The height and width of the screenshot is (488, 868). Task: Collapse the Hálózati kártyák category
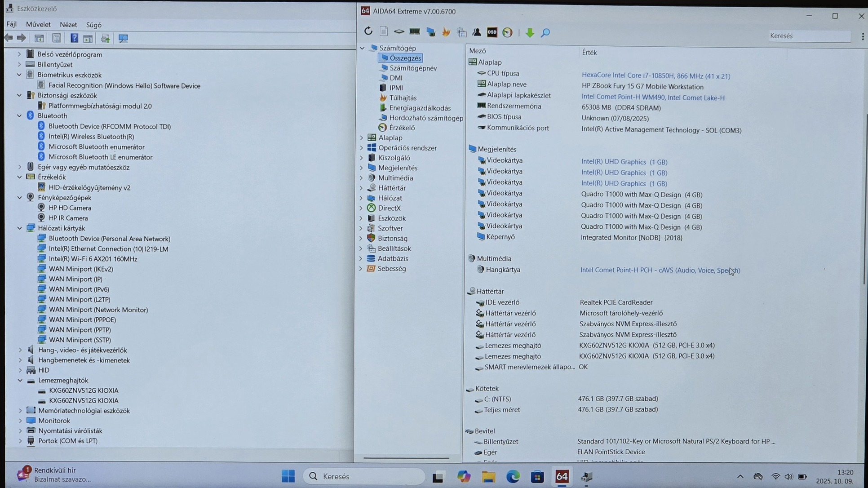tap(20, 228)
